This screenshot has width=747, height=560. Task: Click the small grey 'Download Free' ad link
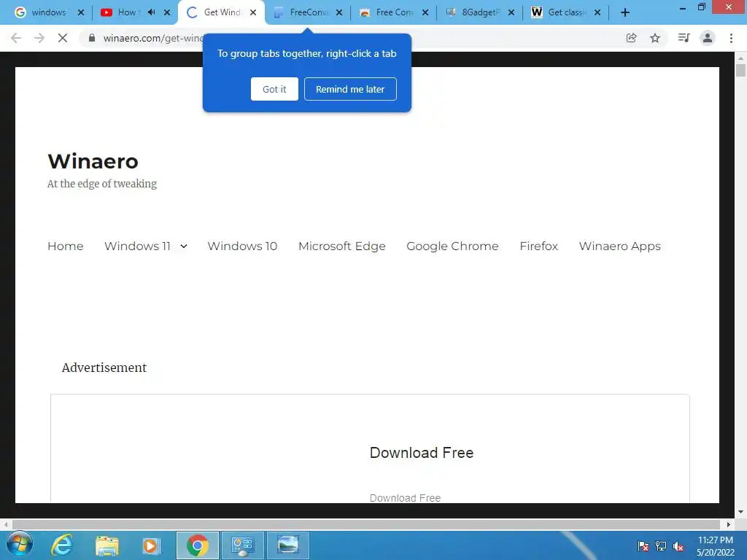pos(405,497)
